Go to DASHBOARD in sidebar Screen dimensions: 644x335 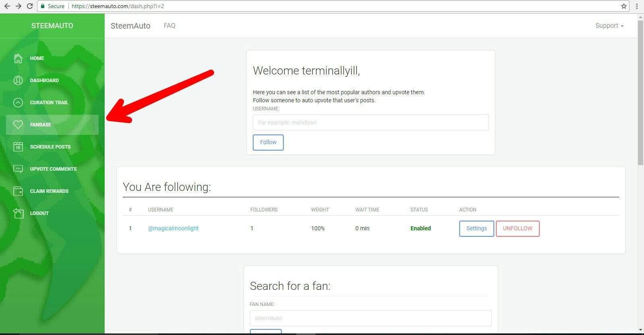pos(52,81)
